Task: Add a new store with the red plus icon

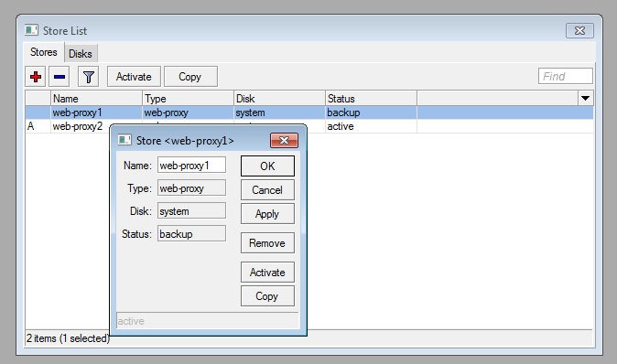Action: [36, 77]
